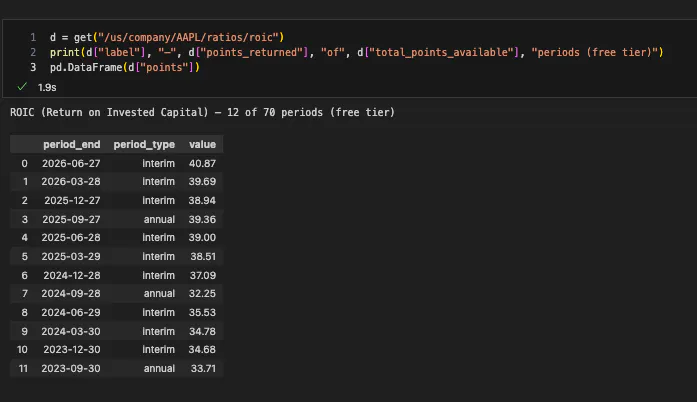Select the 34.68 value cell
The image size is (697, 402).
202,350
